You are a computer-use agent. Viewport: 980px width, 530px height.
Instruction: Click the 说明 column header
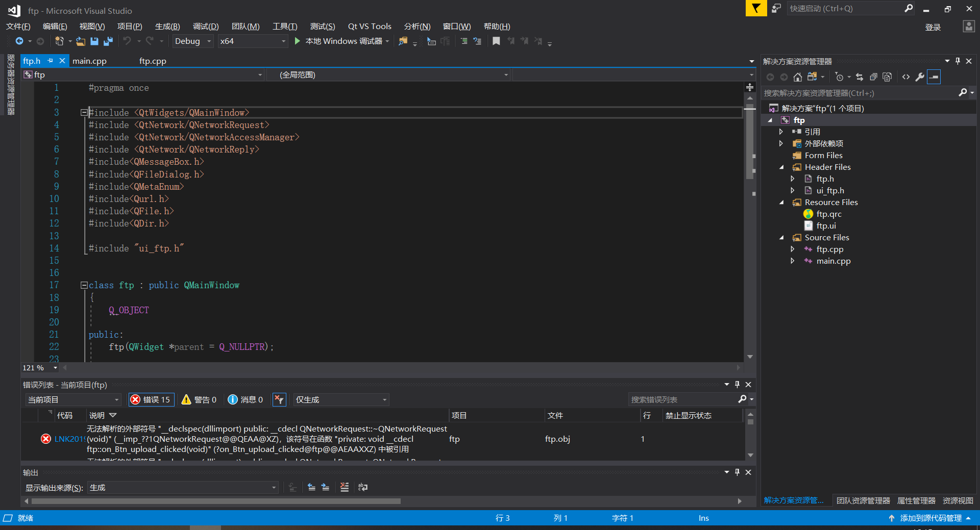[97, 416]
